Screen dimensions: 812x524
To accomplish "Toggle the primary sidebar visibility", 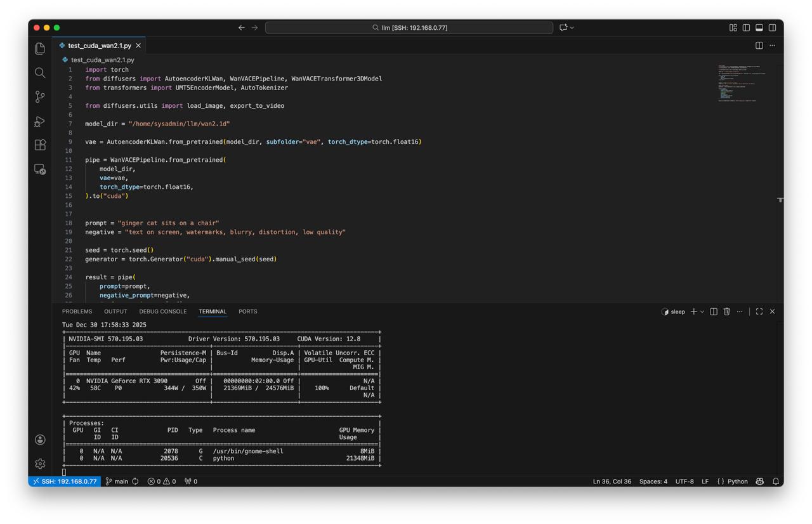I will coord(746,28).
